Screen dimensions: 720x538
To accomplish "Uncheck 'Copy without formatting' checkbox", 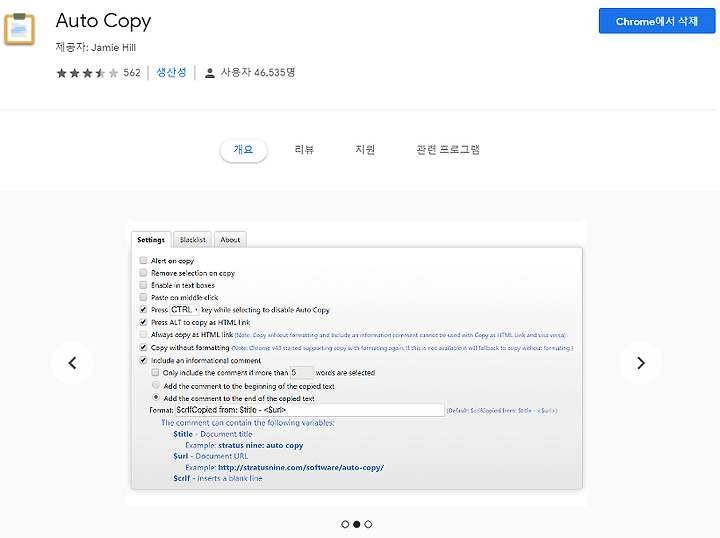I will [x=143, y=347].
